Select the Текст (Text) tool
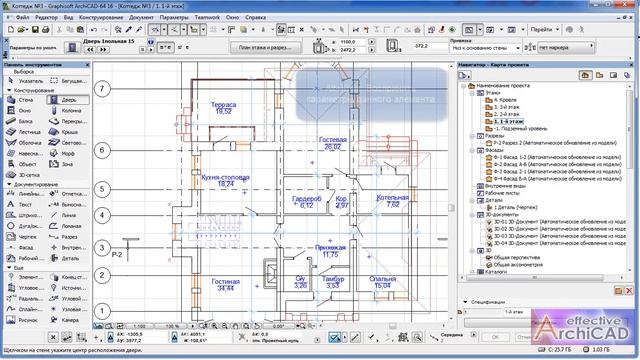Image resolution: width=640 pixels, height=360 pixels. (20, 204)
